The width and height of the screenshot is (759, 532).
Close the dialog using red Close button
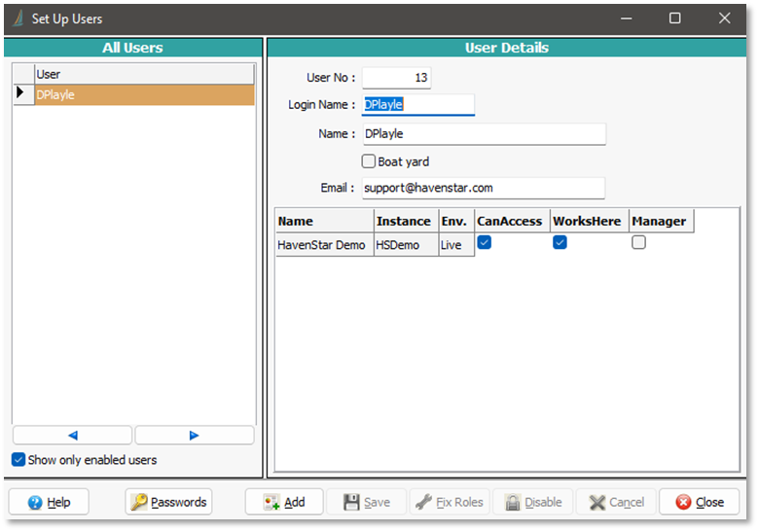(x=699, y=502)
